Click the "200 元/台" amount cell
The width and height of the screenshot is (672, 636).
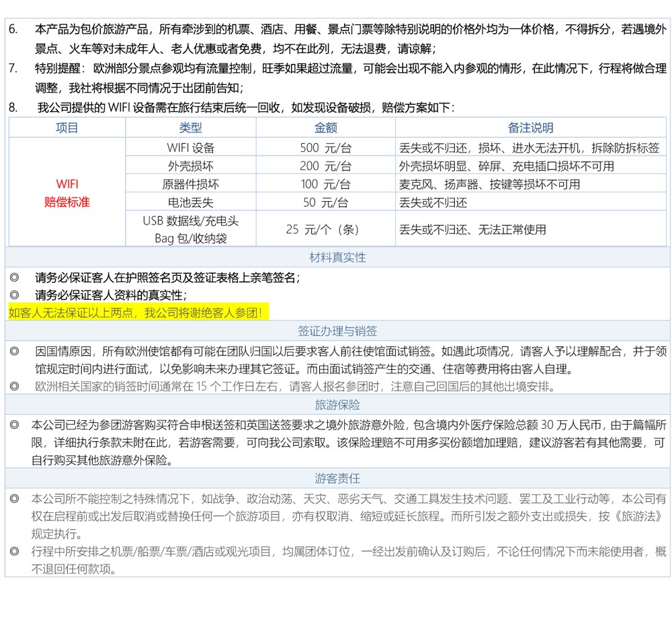point(325,166)
